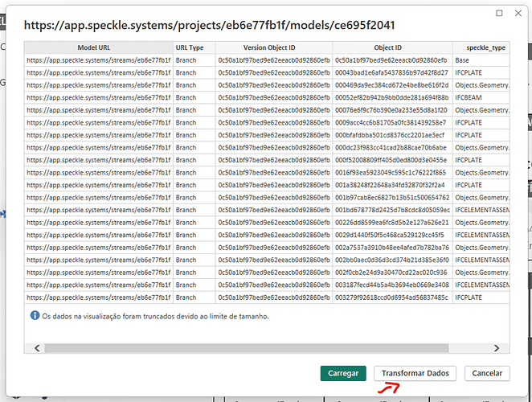Viewport: 532px width, 402px height.
Task: Click Object ID 003187fecd44b5a4b3694eb0669e3408
Action: coord(392,285)
